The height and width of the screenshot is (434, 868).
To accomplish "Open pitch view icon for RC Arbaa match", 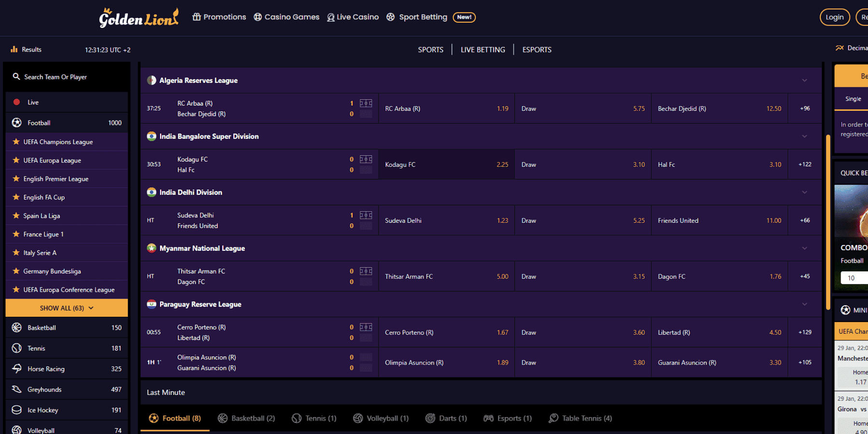I will point(366,103).
